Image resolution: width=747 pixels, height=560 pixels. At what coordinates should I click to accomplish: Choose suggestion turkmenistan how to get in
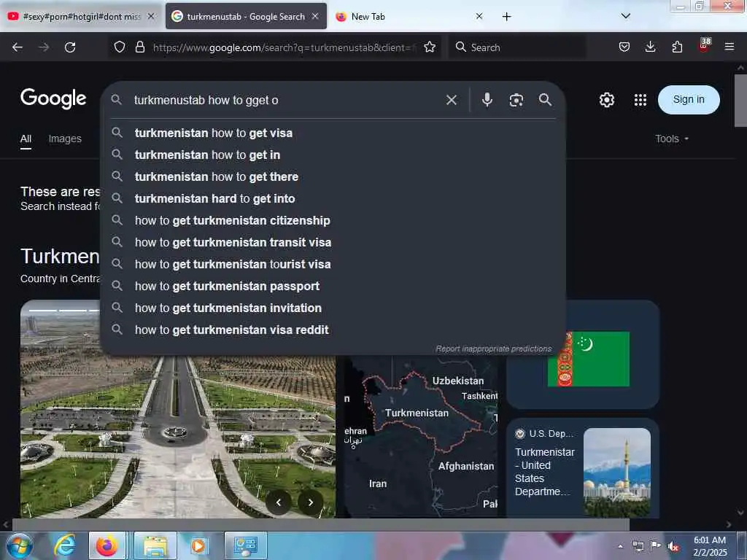333,155
